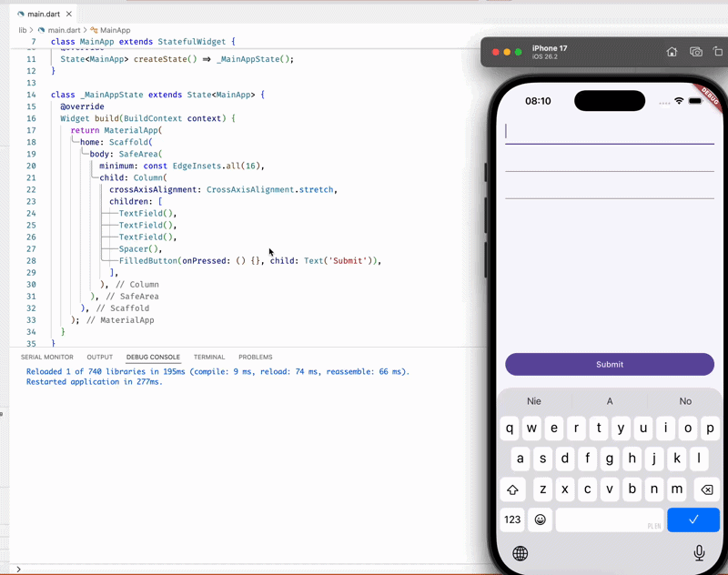Tap the blue checkmark done key
This screenshot has height=575, width=728.
point(693,520)
